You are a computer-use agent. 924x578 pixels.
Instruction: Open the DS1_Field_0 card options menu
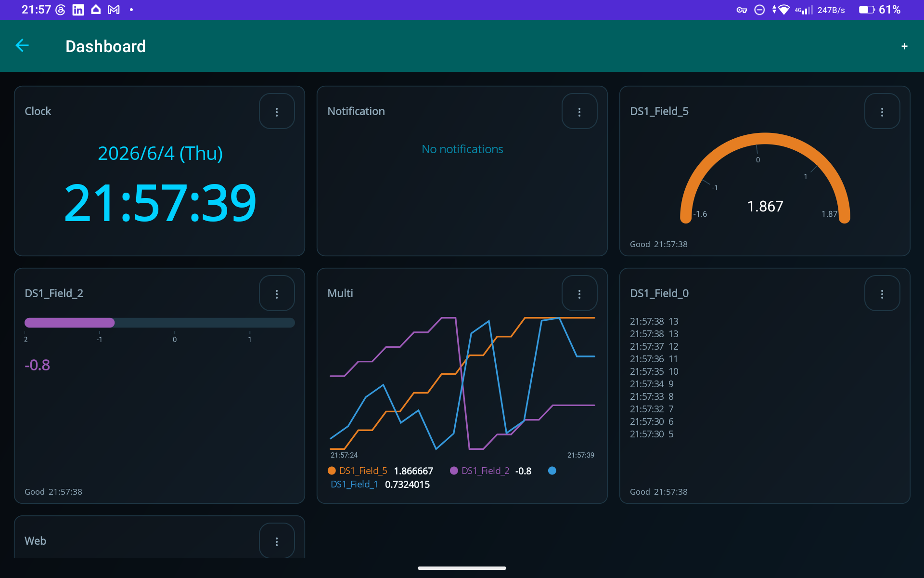(x=882, y=293)
